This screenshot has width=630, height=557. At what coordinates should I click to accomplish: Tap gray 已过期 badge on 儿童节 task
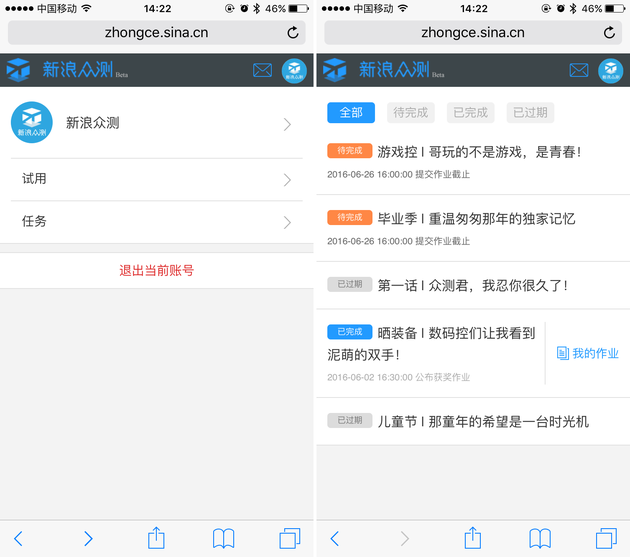pos(350,420)
